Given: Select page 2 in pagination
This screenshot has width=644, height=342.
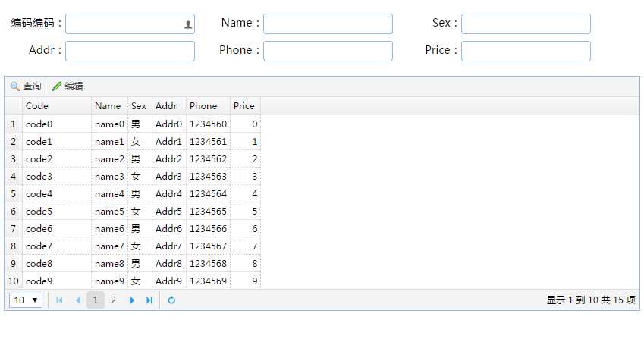Looking at the screenshot, I should pyautogui.click(x=113, y=300).
